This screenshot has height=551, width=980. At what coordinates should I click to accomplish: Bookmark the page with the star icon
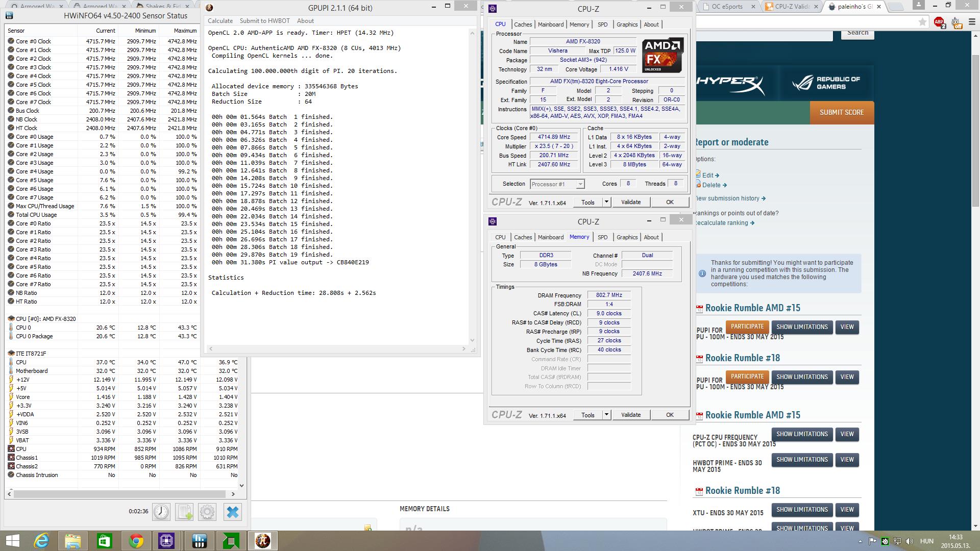point(922,22)
